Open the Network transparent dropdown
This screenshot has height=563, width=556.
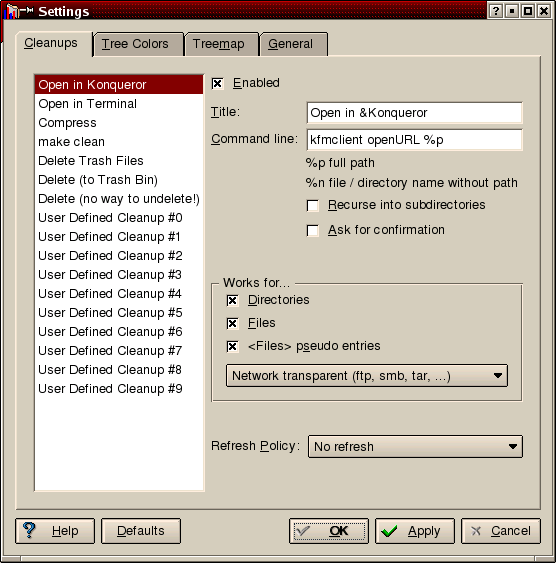[367, 376]
